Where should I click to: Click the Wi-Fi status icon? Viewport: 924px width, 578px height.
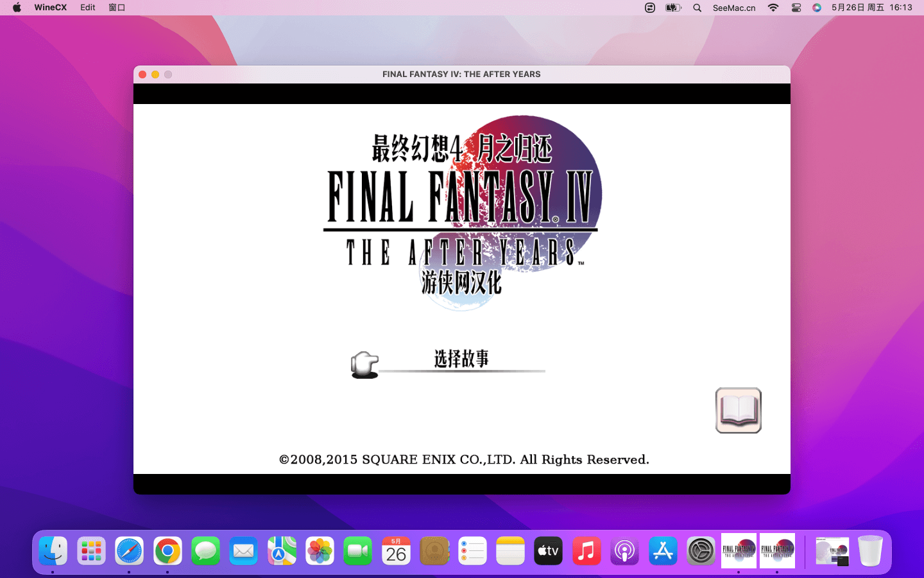point(773,8)
